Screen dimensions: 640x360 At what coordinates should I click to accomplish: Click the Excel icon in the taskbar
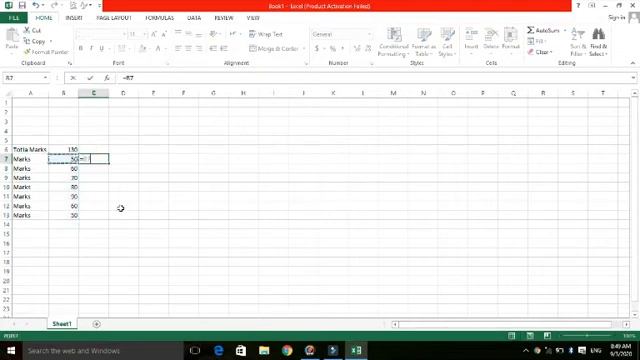(356, 351)
